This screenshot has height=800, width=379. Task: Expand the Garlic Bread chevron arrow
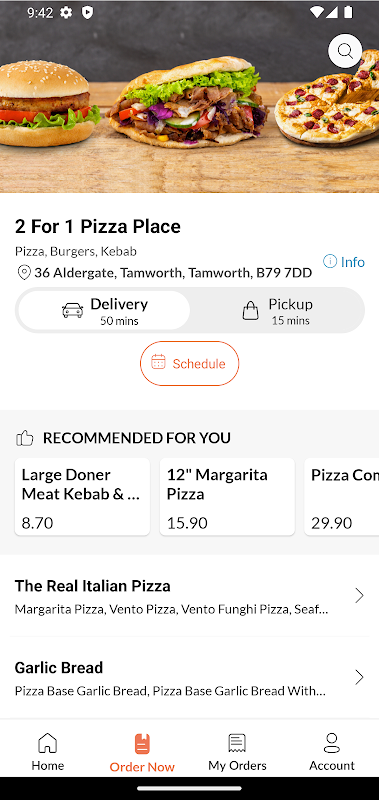point(359,677)
